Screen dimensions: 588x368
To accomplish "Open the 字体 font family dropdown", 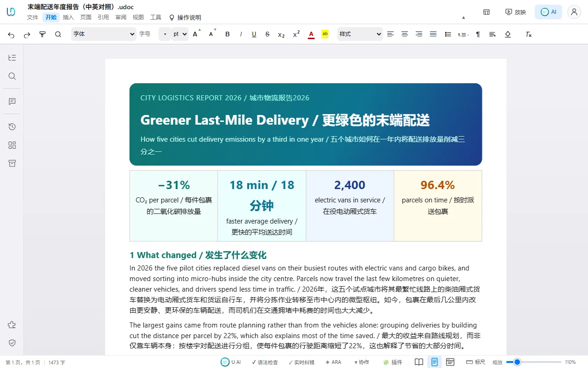I will 104,34.
